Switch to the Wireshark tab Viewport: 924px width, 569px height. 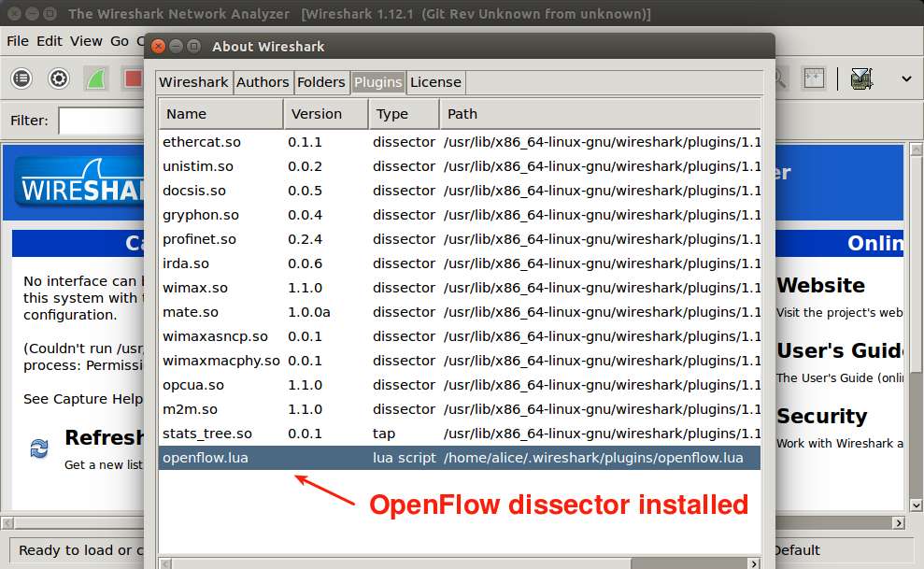coord(194,82)
